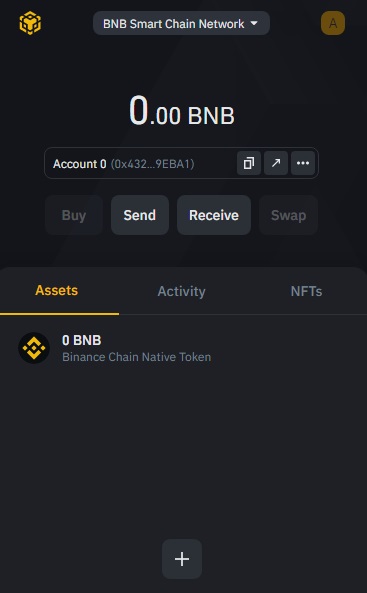Screen dimensions: 367x593
Task: Click the Send button
Action: pos(140,215)
